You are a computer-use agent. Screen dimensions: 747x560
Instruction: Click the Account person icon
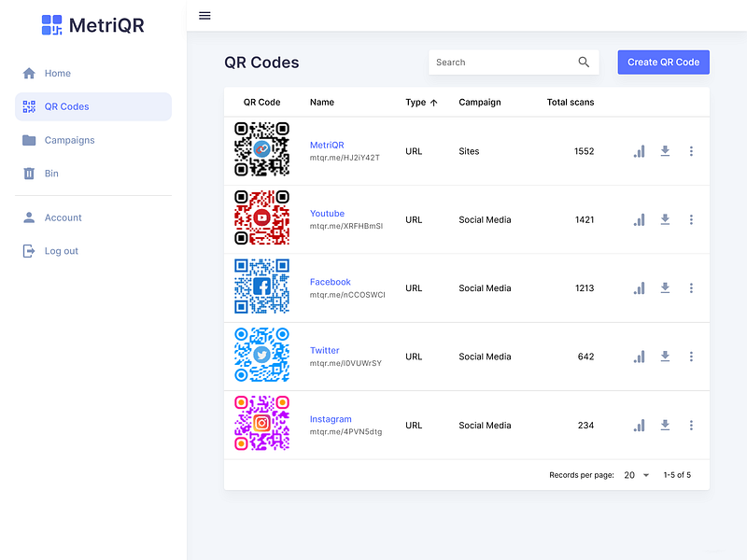coord(29,217)
